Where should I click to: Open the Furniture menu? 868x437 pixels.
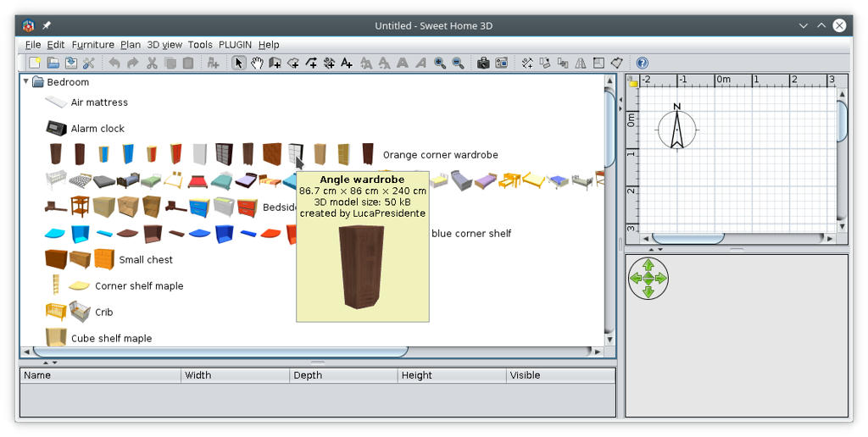tap(93, 45)
